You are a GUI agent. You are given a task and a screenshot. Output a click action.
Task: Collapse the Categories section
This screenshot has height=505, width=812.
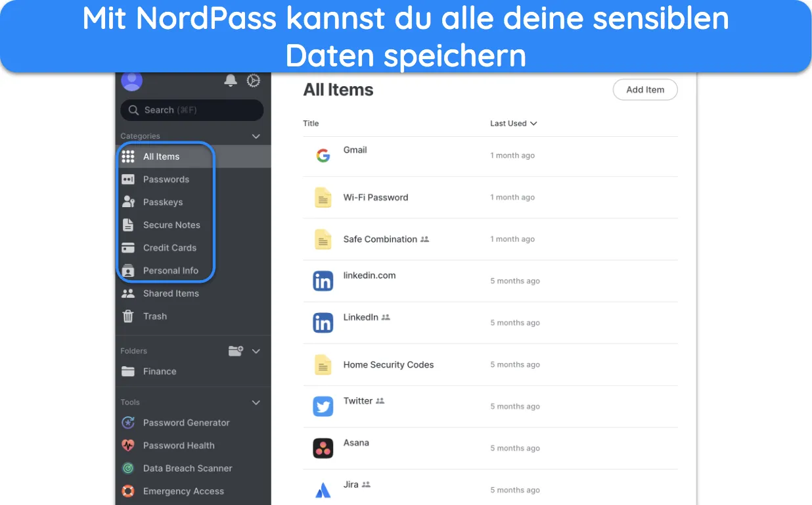[x=256, y=136]
